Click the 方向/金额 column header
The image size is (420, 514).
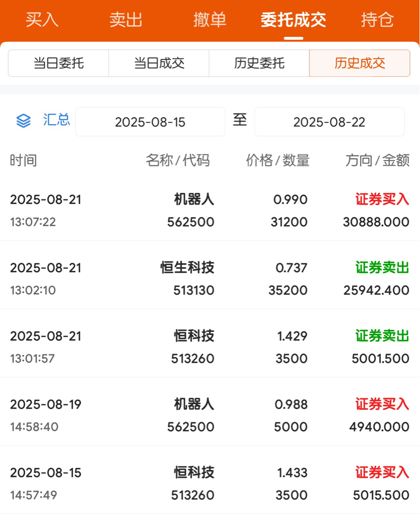[x=378, y=161]
